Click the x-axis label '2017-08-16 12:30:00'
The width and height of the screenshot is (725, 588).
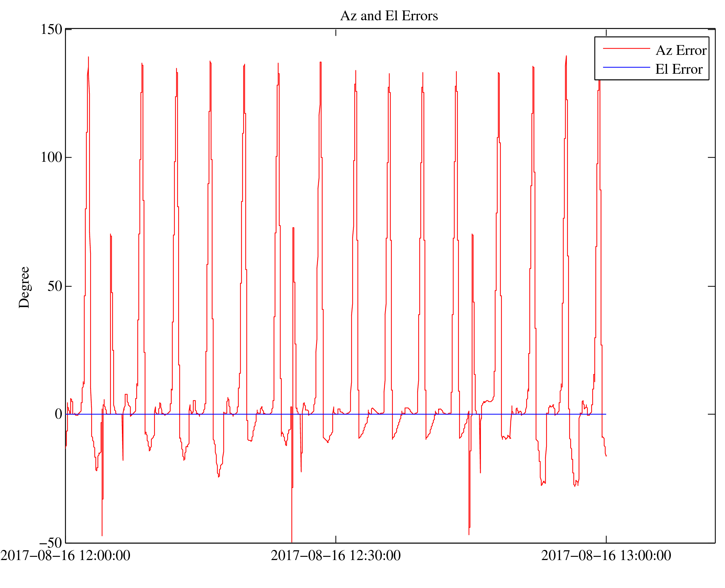click(x=336, y=556)
